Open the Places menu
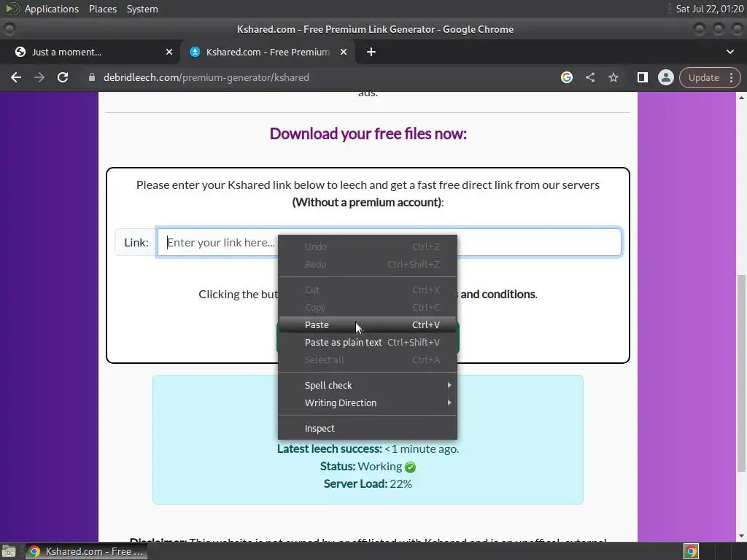This screenshot has height=560, width=747. pyautogui.click(x=103, y=9)
